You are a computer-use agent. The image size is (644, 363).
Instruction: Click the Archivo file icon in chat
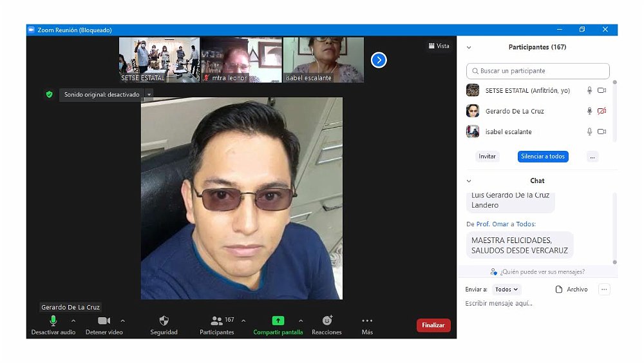pyautogui.click(x=559, y=289)
